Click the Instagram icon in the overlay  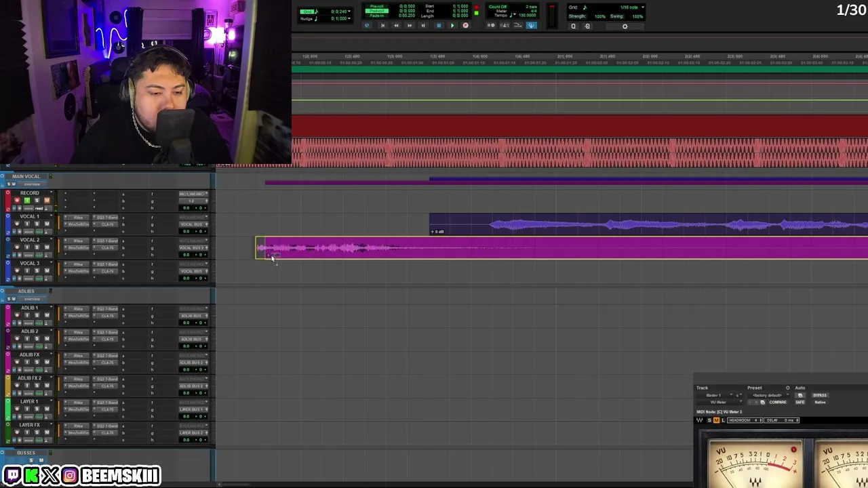(x=70, y=476)
